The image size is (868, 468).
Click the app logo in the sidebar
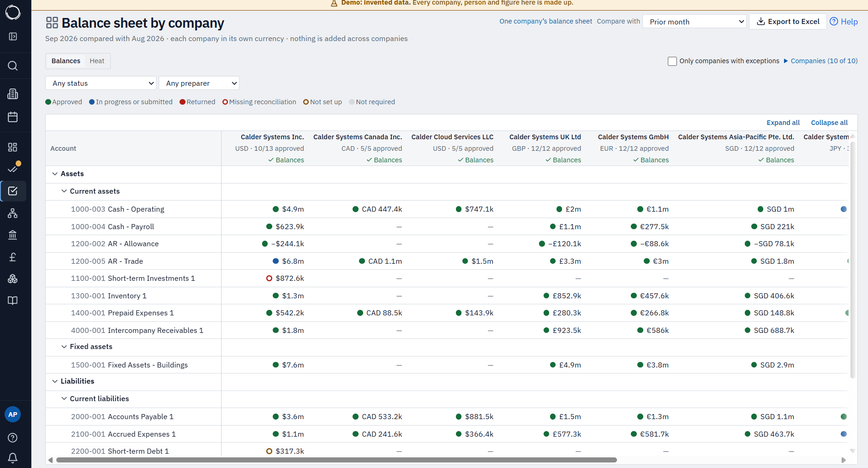(13, 12)
